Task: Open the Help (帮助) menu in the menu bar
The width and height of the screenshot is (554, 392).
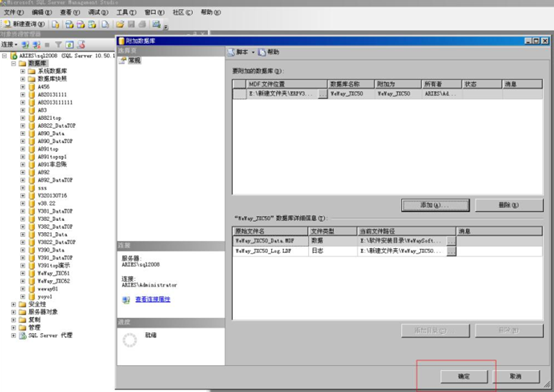Action: [211, 12]
